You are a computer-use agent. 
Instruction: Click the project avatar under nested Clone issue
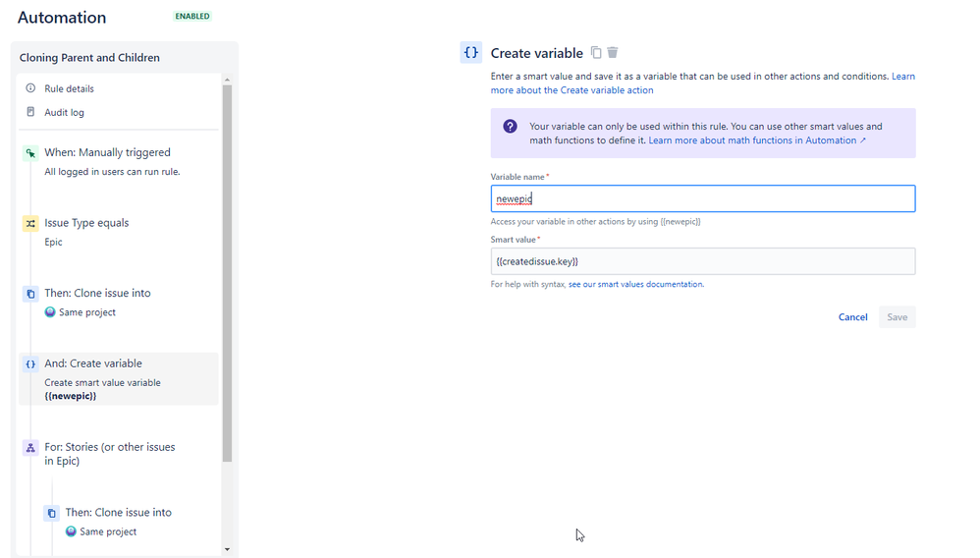pyautogui.click(x=71, y=531)
